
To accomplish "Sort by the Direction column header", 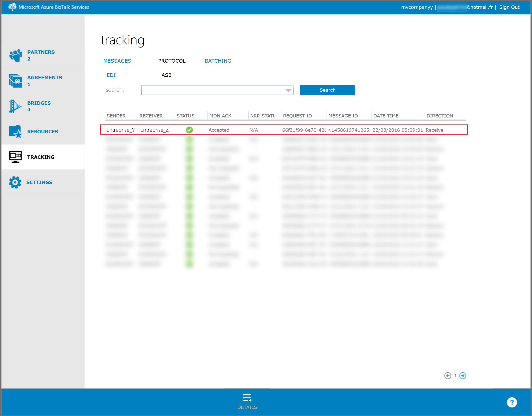I will pos(440,116).
